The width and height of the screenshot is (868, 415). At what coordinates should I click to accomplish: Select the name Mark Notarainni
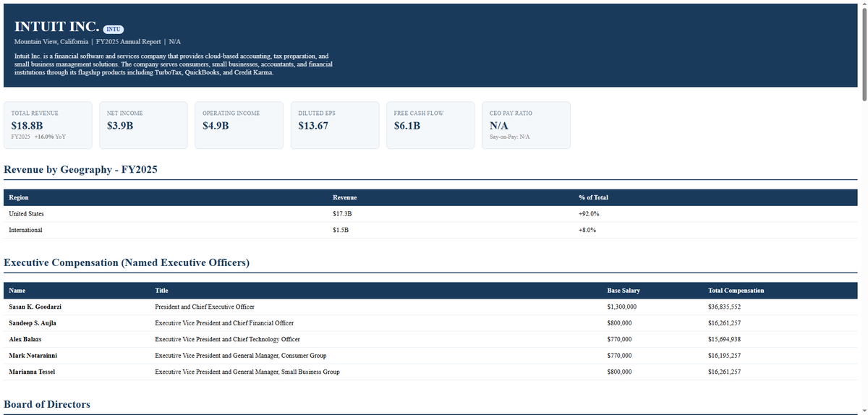(x=32, y=356)
